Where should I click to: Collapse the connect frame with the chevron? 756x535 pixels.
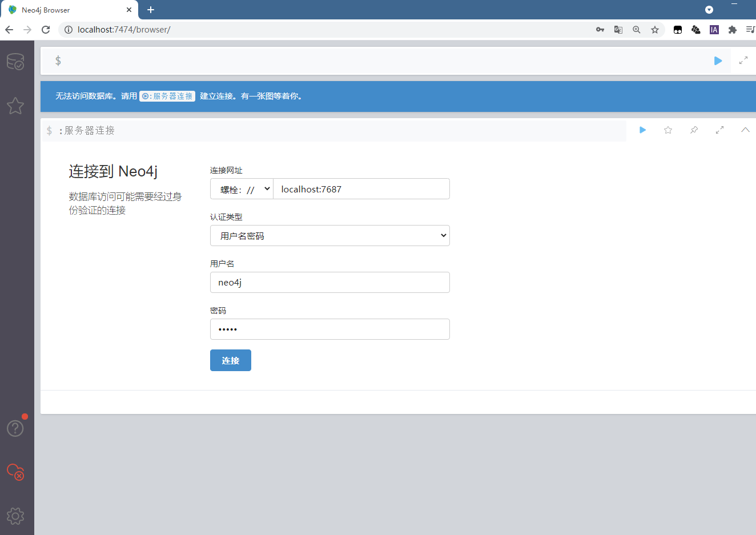(745, 130)
